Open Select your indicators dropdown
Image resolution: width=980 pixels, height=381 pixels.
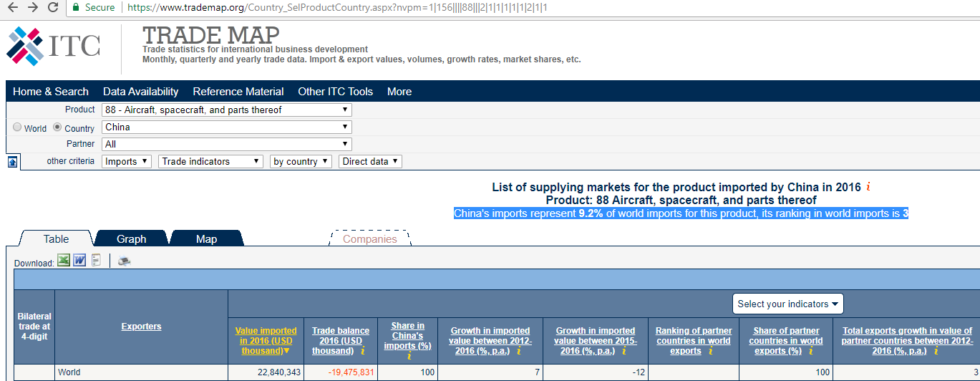(788, 304)
